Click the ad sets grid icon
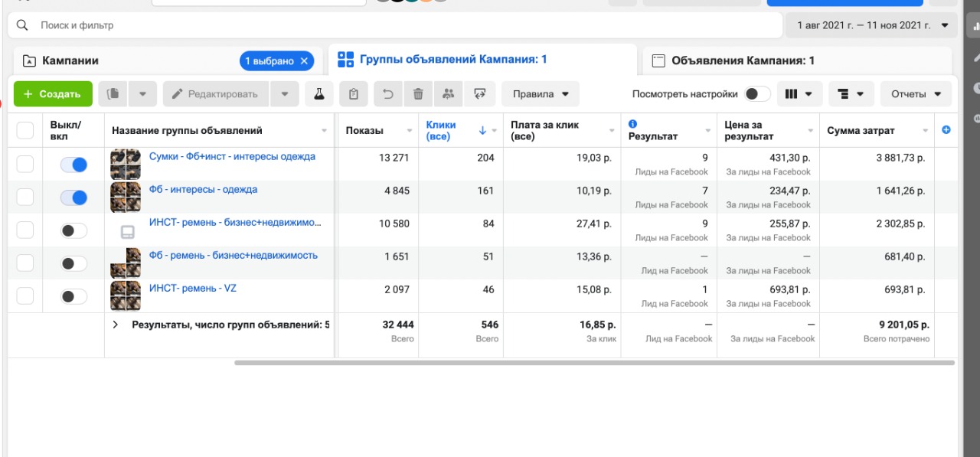This screenshot has height=457, width=980. [x=345, y=60]
